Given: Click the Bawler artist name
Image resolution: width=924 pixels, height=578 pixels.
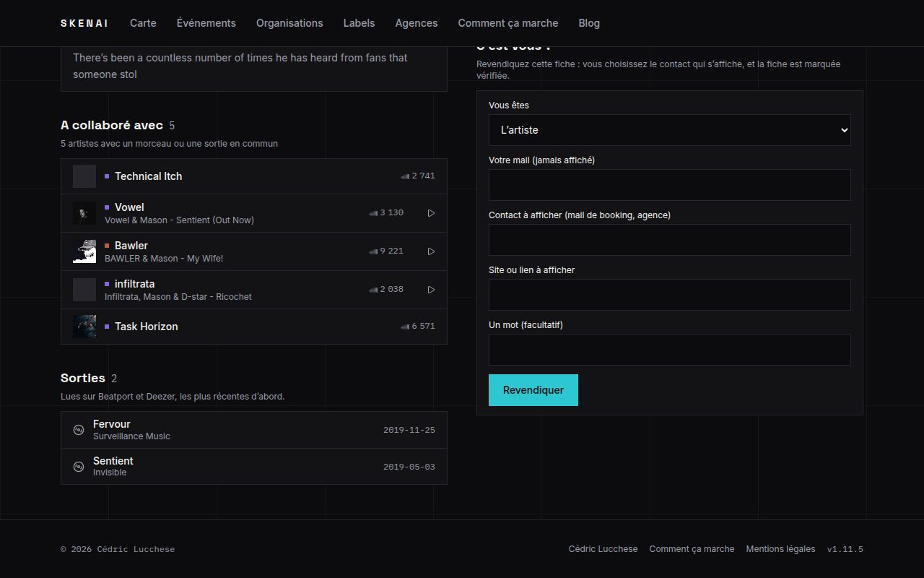Looking at the screenshot, I should click(131, 246).
